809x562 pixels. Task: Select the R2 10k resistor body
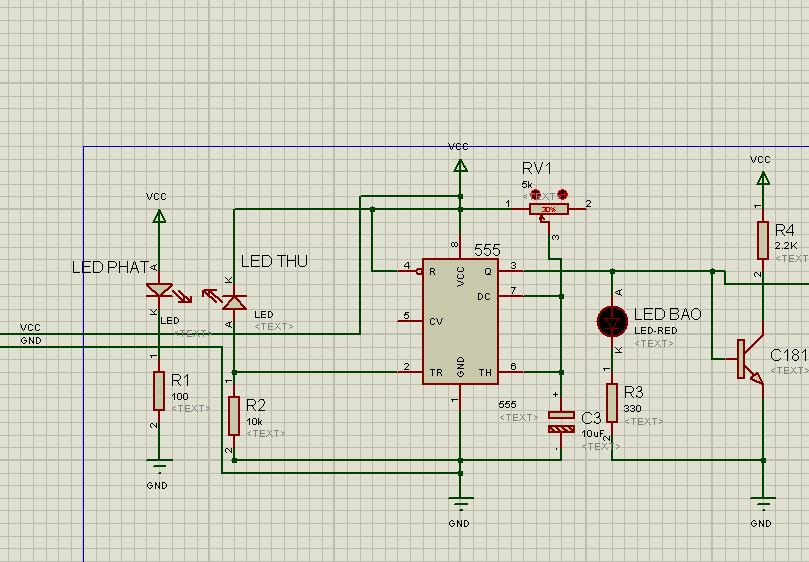(x=234, y=416)
